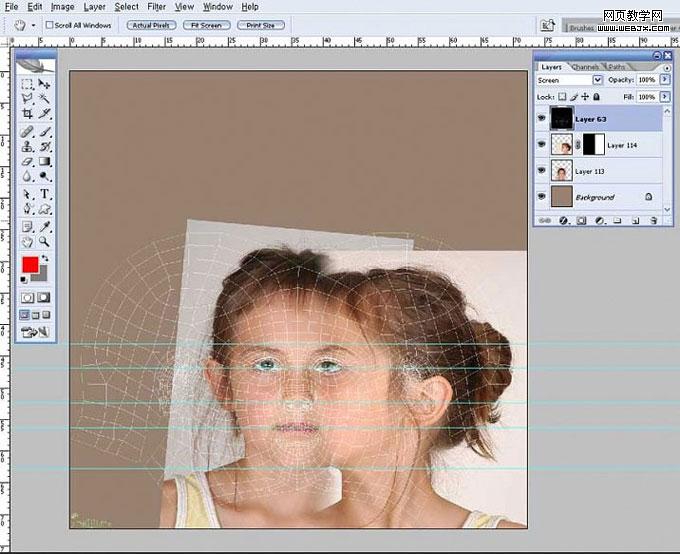The width and height of the screenshot is (680, 554).
Task: Switch to the Paths tab
Action: pos(617,67)
